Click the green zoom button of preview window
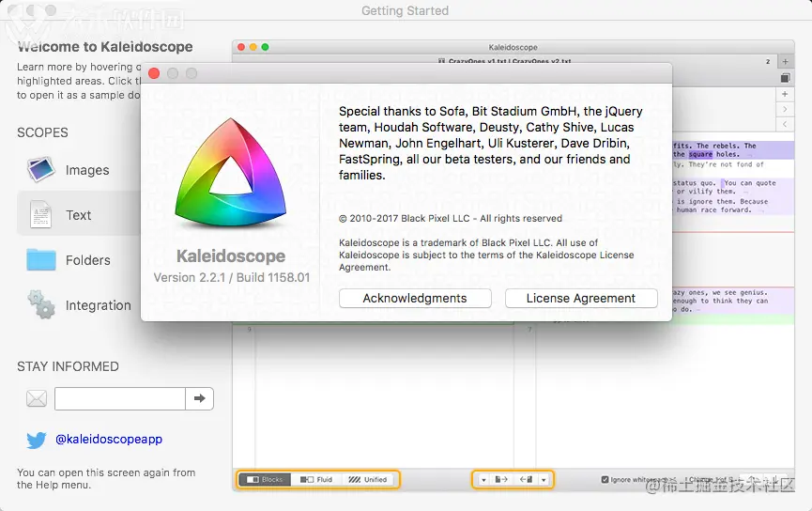 (265, 47)
